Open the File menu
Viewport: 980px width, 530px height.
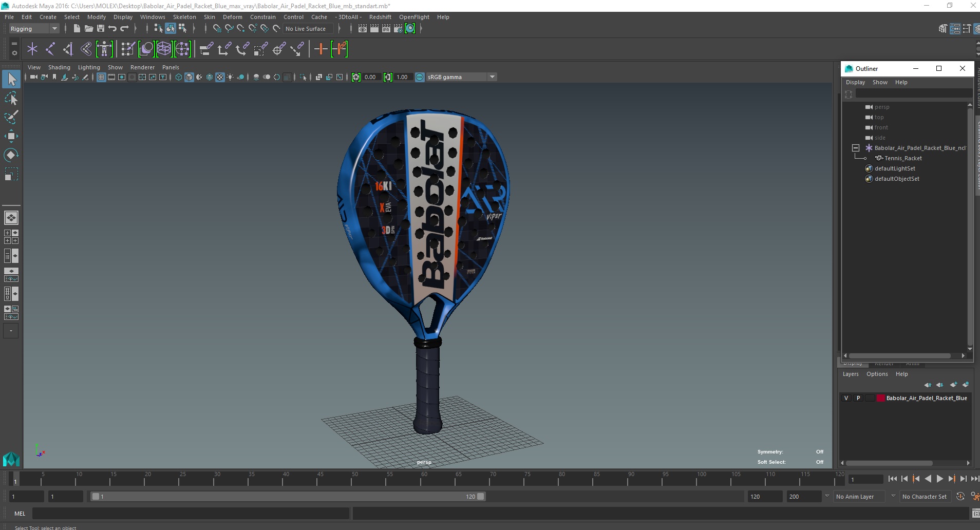[9, 17]
